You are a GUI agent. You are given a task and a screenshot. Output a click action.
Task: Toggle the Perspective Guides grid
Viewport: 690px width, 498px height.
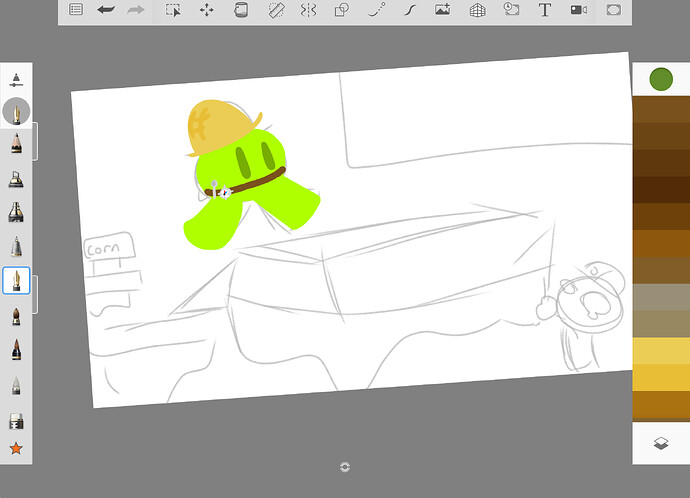pos(477,10)
